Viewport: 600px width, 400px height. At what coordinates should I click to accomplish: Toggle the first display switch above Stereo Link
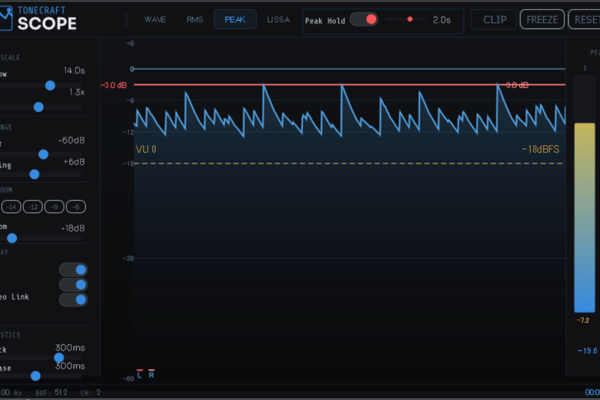[73, 270]
